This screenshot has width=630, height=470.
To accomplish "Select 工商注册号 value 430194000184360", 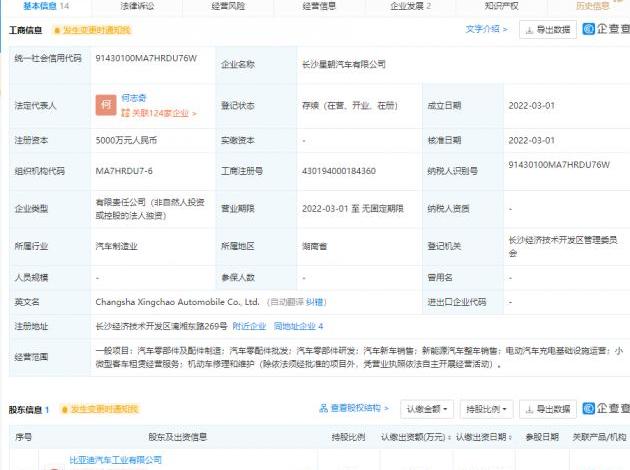I will 339,171.
